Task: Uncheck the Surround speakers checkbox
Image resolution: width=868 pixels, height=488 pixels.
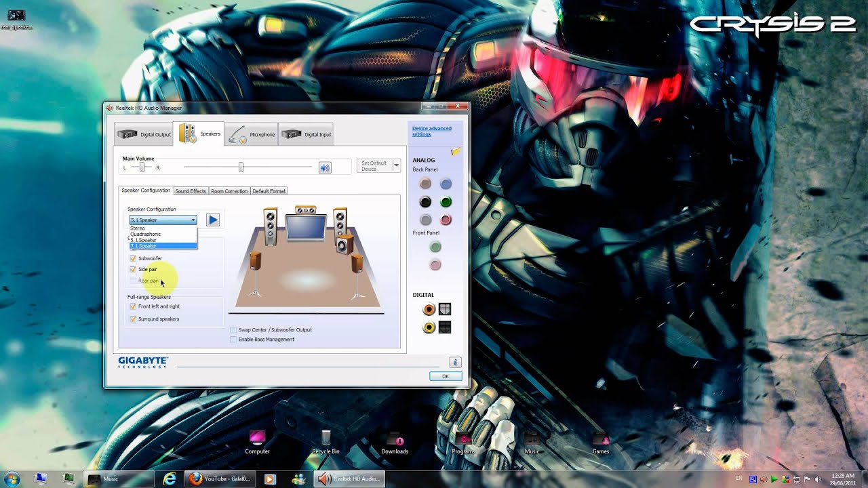Action: pos(133,319)
